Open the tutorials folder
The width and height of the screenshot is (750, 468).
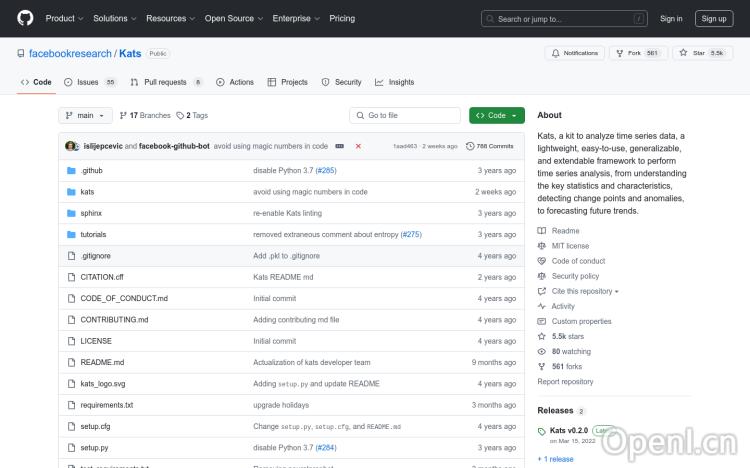95,234
